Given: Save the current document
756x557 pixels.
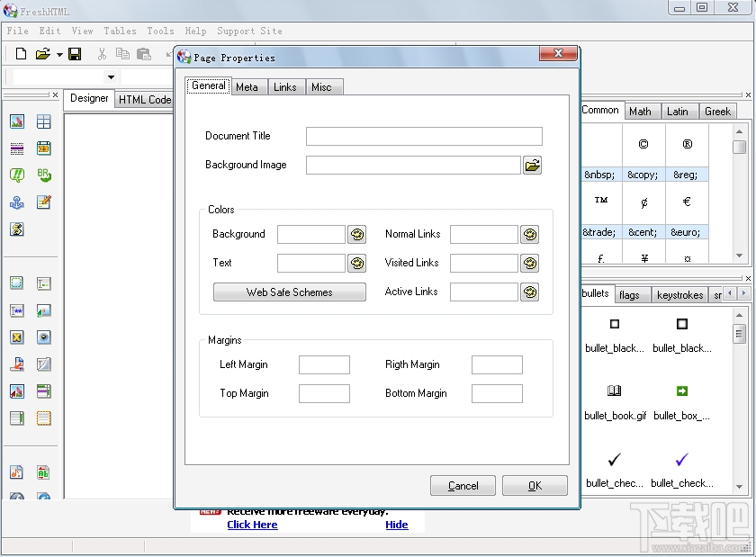Looking at the screenshot, I should (76, 53).
